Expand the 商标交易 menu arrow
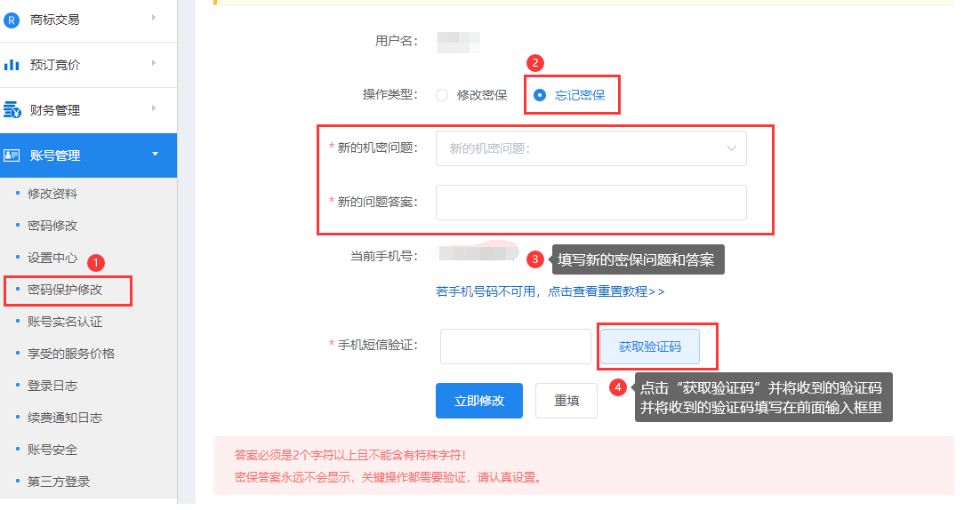 pos(154,18)
